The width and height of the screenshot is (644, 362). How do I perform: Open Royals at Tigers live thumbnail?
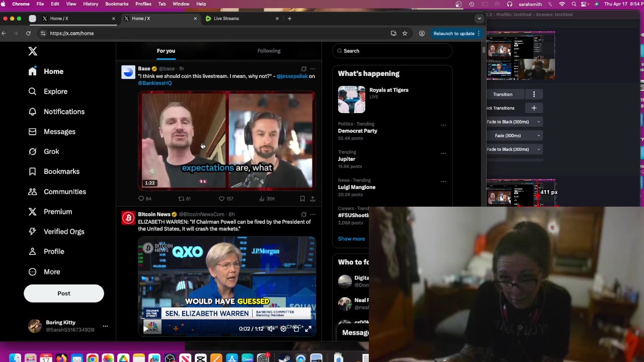352,100
